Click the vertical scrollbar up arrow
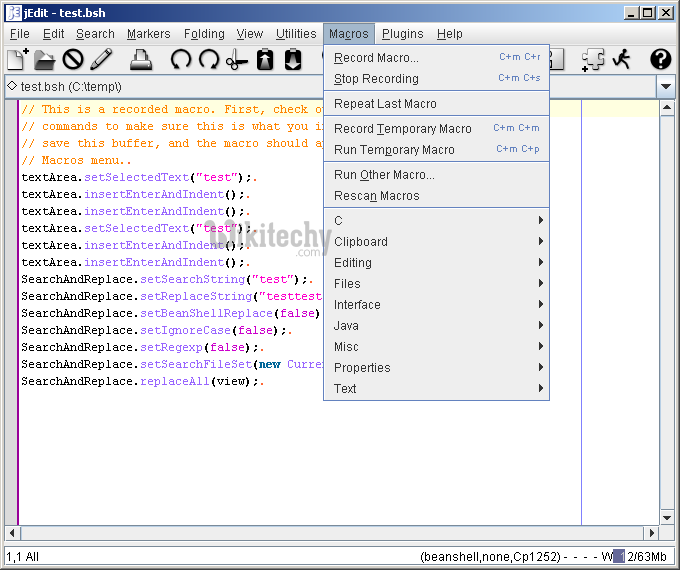Viewport: 680px width, 570px height. (x=667, y=107)
